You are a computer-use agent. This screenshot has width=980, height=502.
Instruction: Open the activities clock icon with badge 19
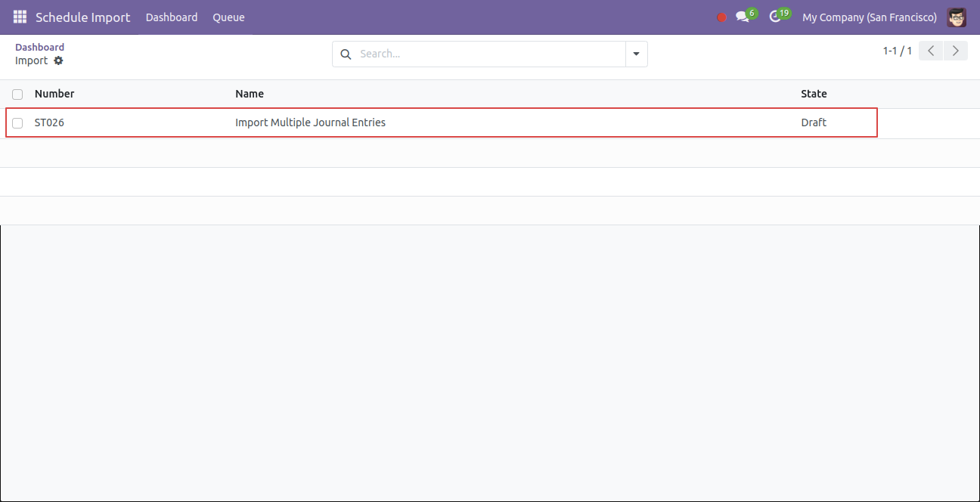[779, 16]
